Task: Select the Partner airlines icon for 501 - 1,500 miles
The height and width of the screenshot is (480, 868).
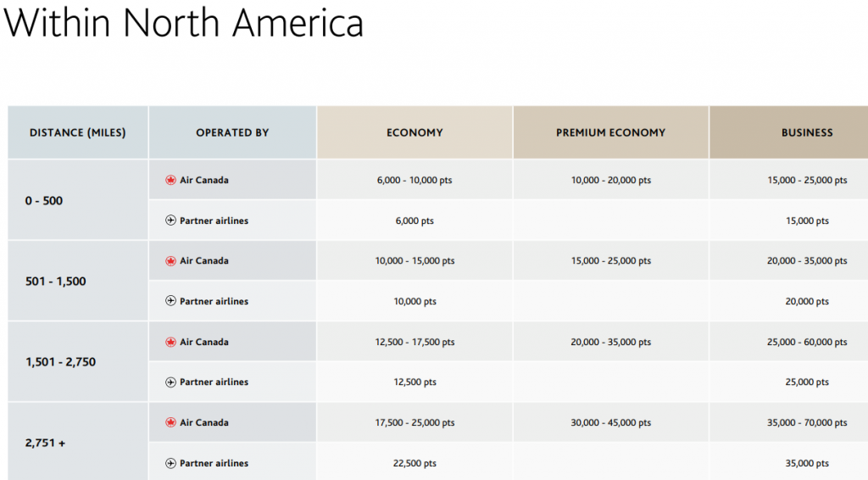Action: click(170, 301)
